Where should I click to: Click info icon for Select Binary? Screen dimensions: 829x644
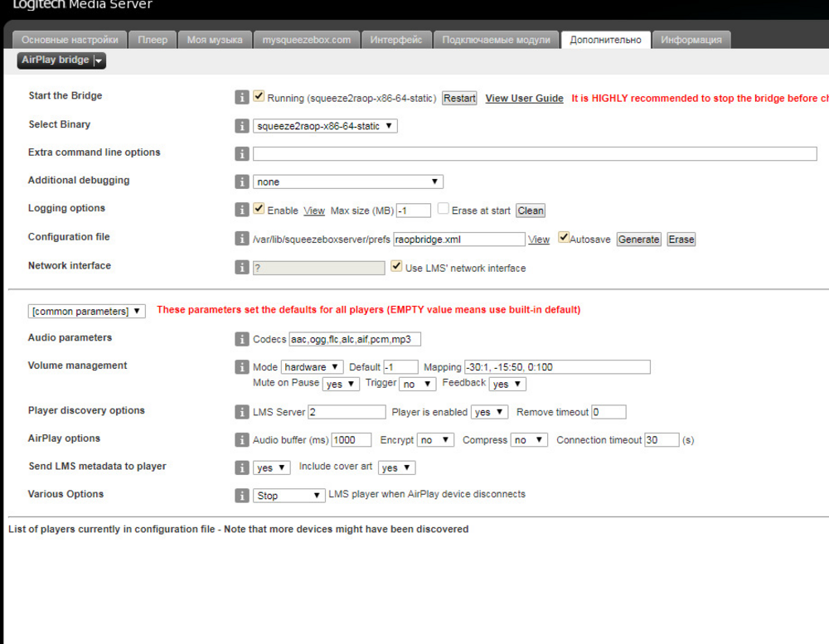point(241,126)
